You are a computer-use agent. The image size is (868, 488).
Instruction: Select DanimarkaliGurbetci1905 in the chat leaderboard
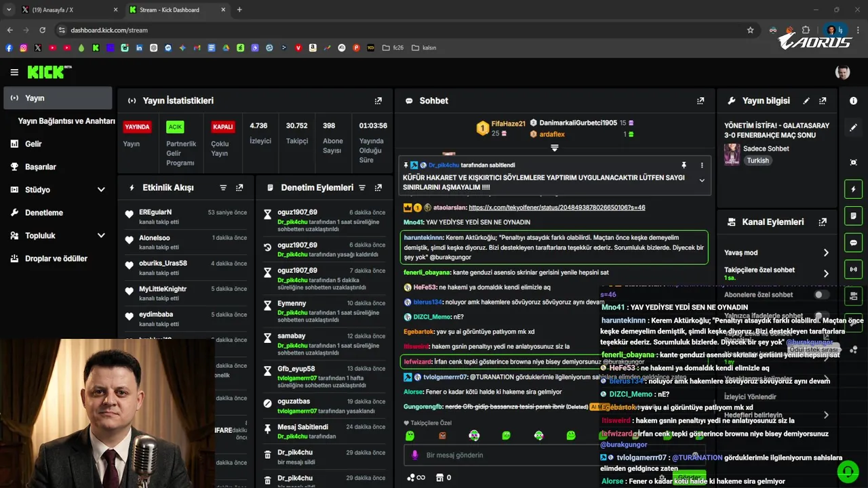[578, 123]
